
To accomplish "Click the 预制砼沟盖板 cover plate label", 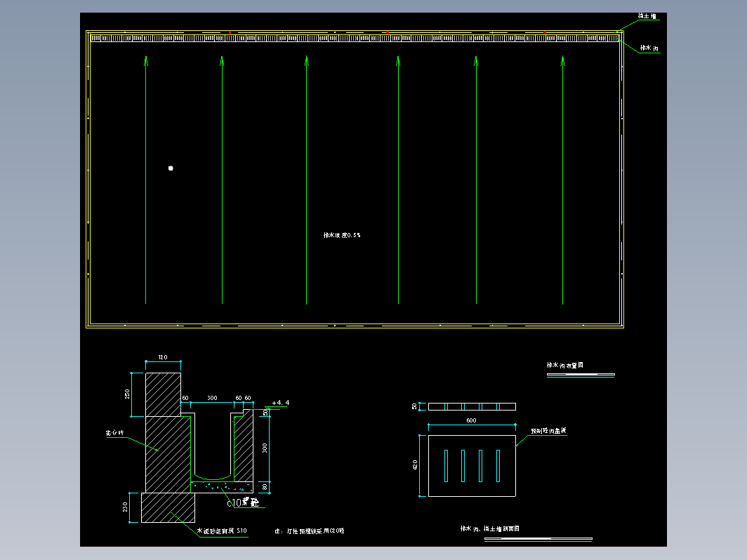I will point(548,431).
